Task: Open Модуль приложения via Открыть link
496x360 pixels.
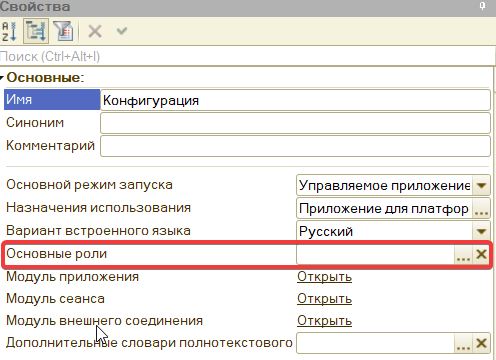Action: click(324, 277)
